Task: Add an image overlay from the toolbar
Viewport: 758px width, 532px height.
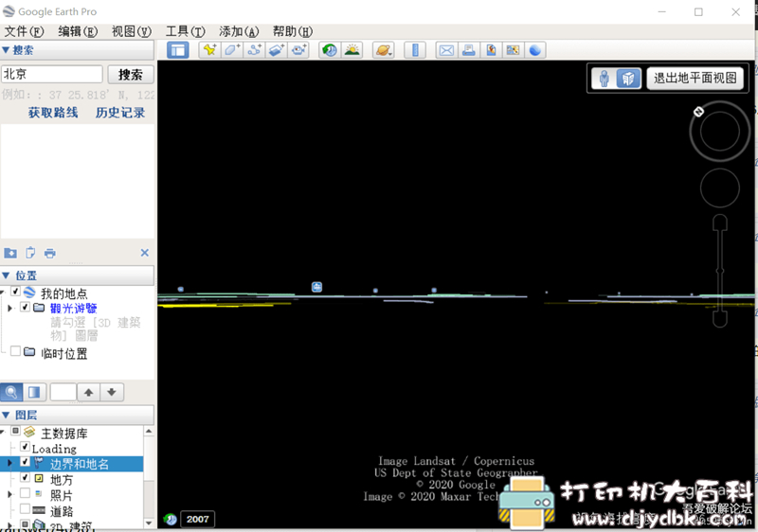Action: tap(277, 50)
